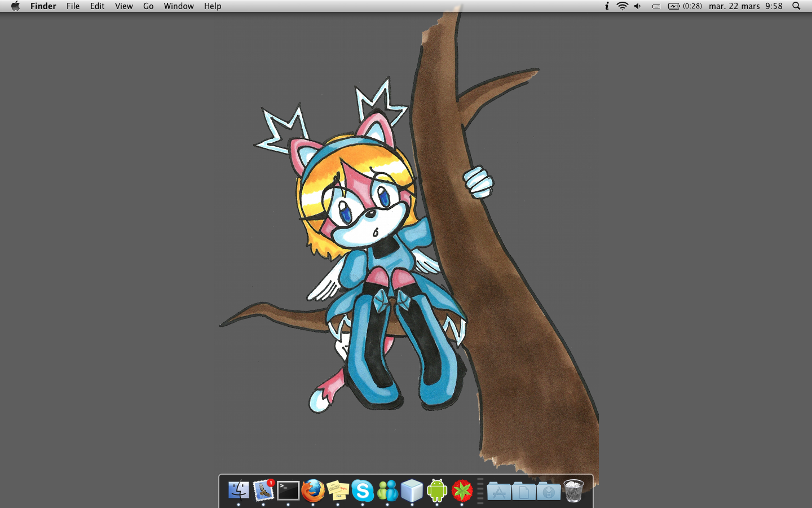Open the Trash in the dock
812x508 pixels.
[x=573, y=491]
